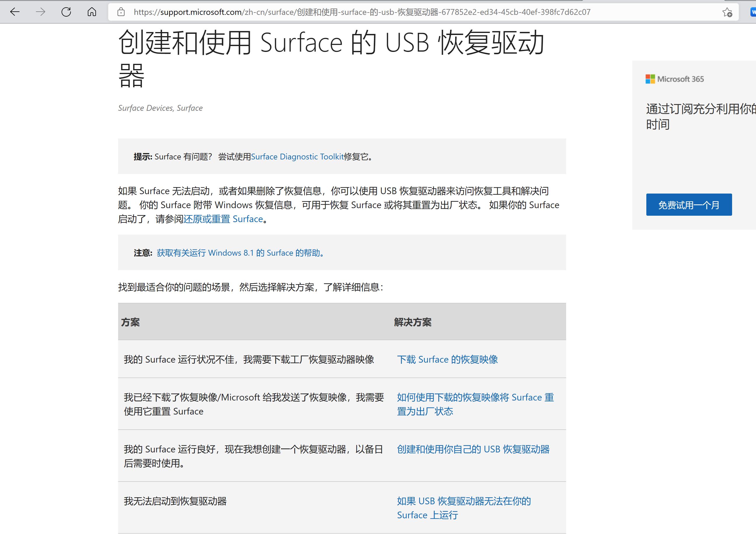Screen dimensions: 756x555
Task: Open the browser Home page
Action: click(92, 12)
